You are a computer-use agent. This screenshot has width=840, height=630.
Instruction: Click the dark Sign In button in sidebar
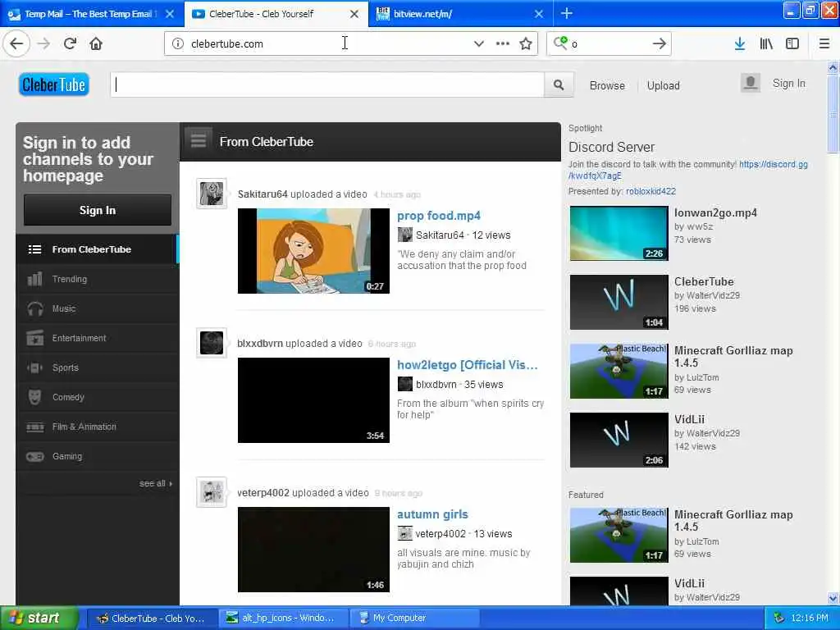point(98,210)
